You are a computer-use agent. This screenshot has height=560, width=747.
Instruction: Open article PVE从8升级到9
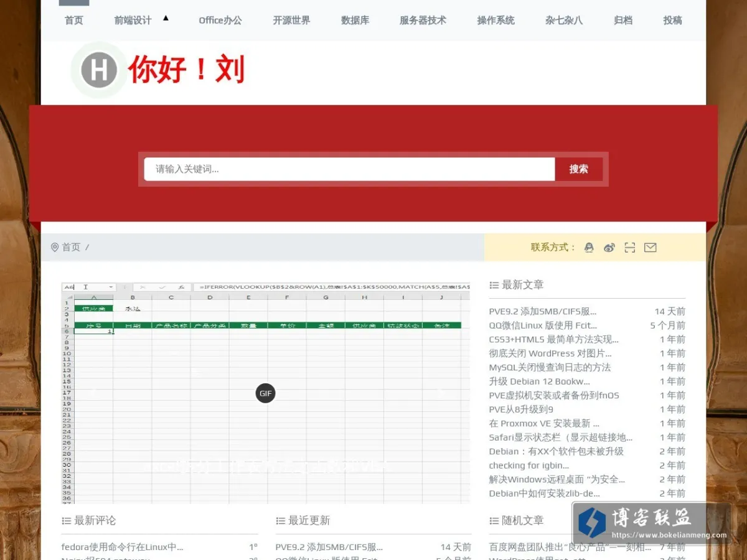point(521,409)
